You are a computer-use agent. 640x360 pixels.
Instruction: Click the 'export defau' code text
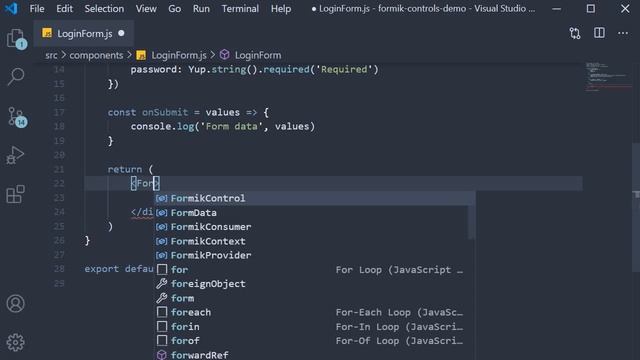[x=119, y=269]
